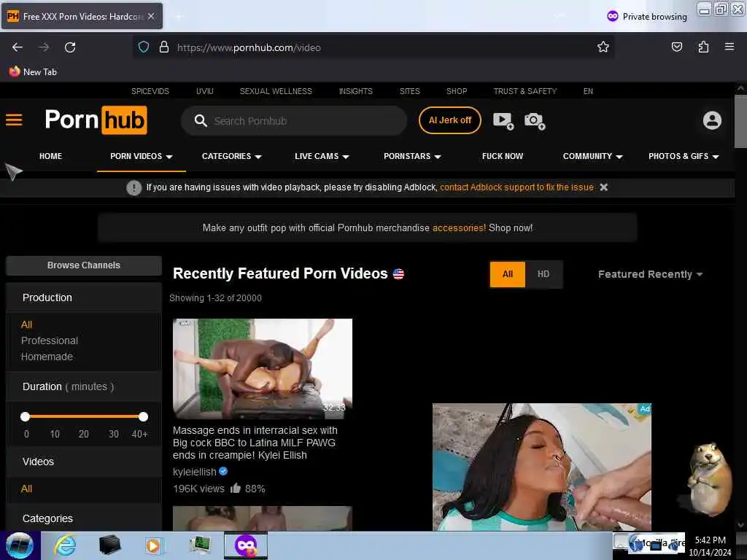
Task: Expand the CATEGORIES dropdown
Action: 231,156
